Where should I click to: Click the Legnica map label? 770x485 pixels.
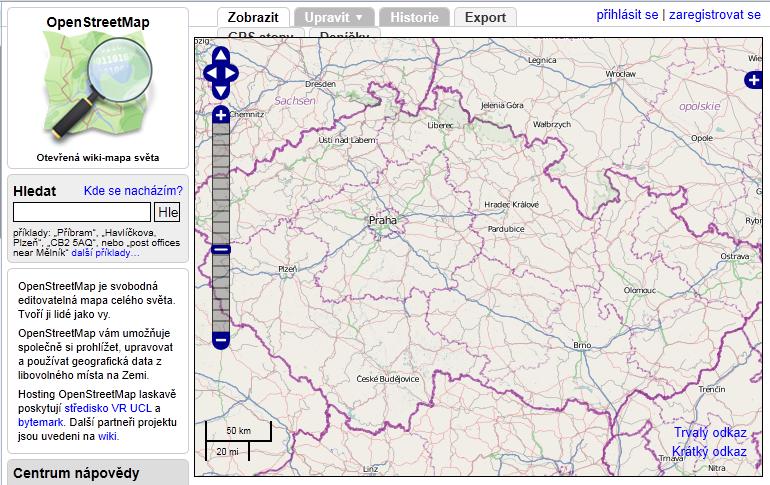(x=542, y=60)
